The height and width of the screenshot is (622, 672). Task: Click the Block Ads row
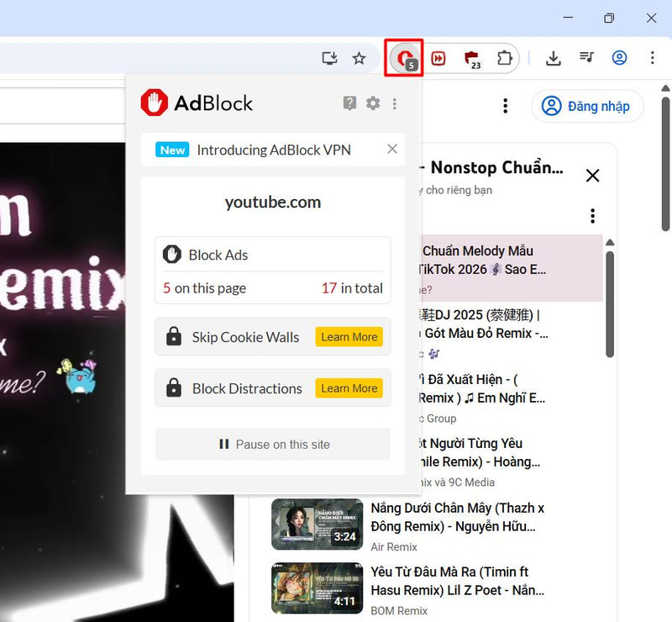pos(272,255)
